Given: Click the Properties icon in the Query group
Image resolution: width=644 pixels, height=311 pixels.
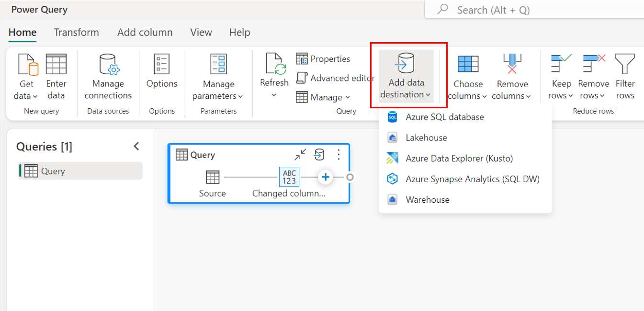Looking at the screenshot, I should click(302, 59).
